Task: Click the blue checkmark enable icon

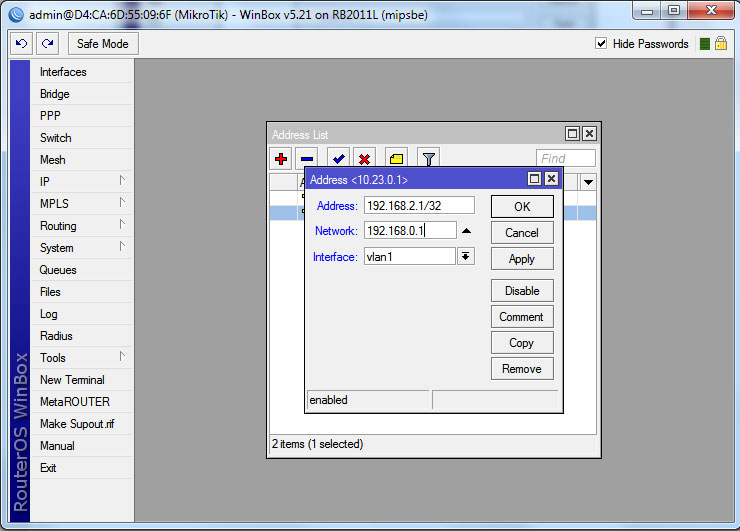Action: [338, 159]
